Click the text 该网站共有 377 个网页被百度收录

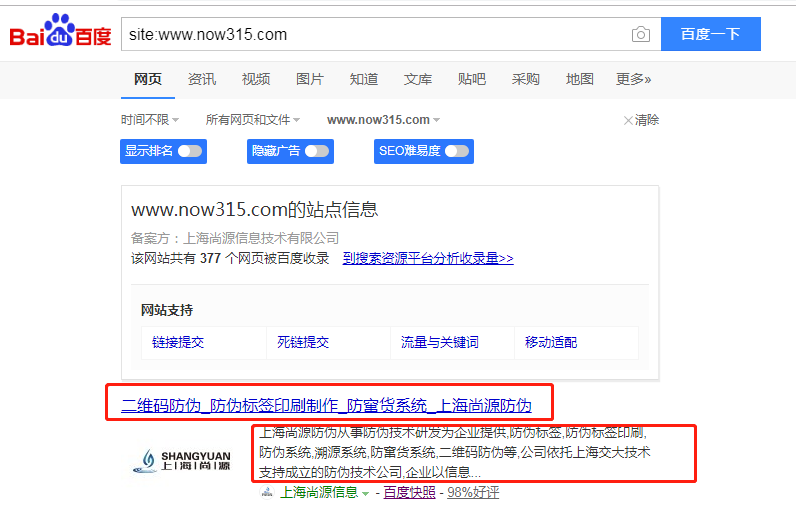pos(230,258)
